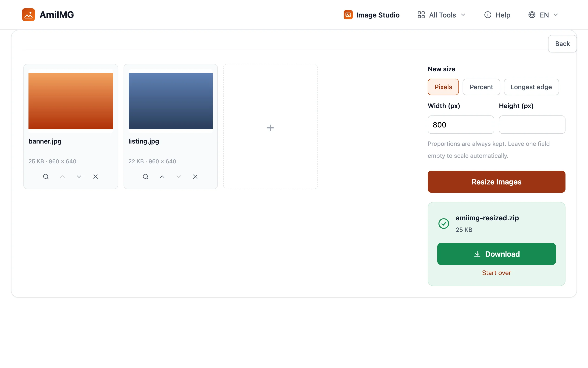
Task: Click the listing.jpg file name
Action: click(144, 141)
